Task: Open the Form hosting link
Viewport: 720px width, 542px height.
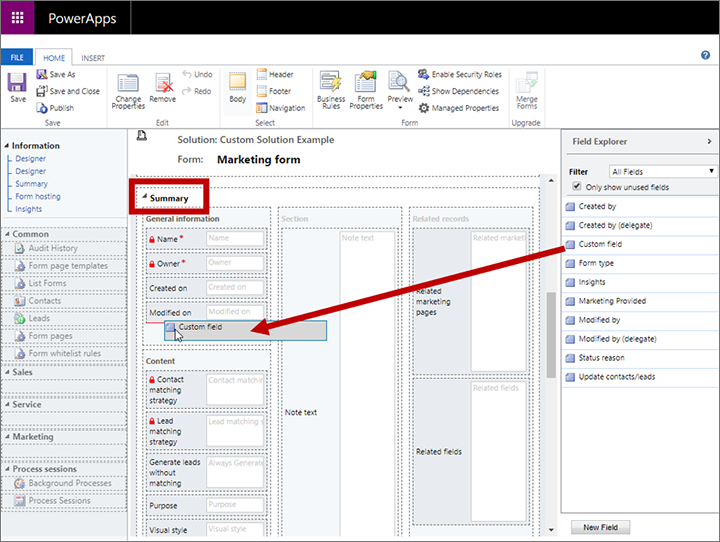Action: pos(38,196)
